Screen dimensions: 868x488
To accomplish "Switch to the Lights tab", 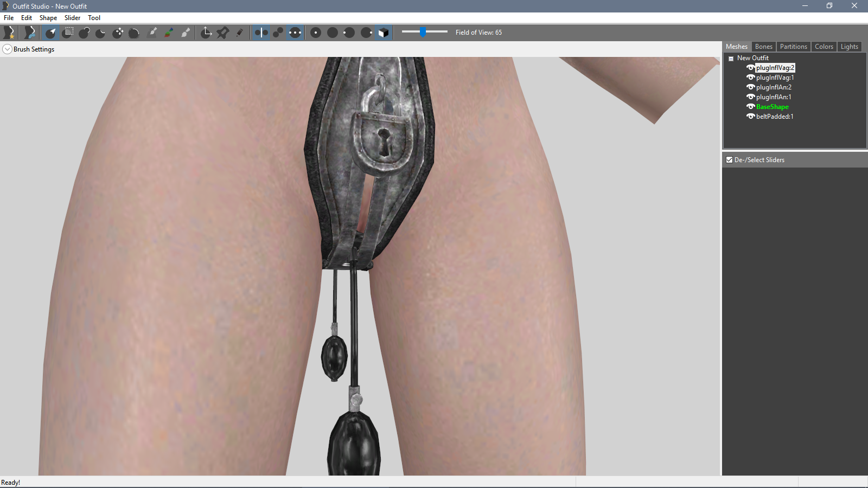I will pos(850,47).
